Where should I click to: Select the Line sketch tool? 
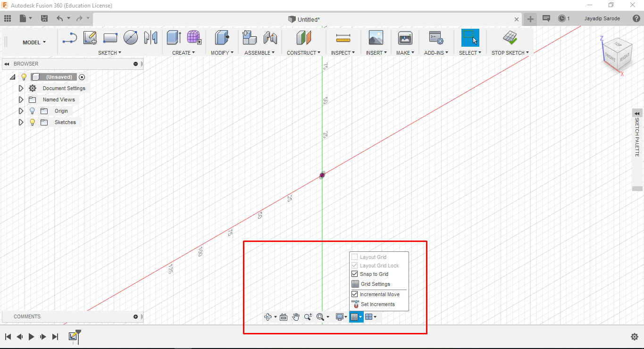point(69,38)
